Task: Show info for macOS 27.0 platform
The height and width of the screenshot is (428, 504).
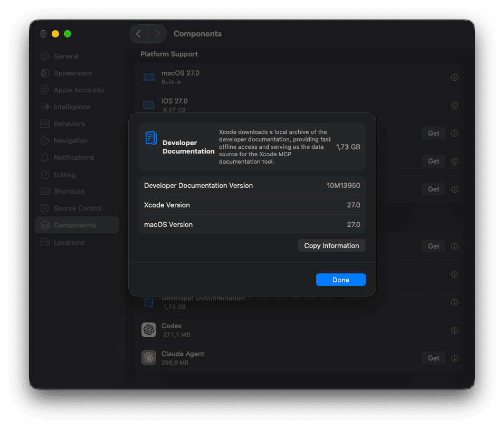Action: (x=454, y=77)
